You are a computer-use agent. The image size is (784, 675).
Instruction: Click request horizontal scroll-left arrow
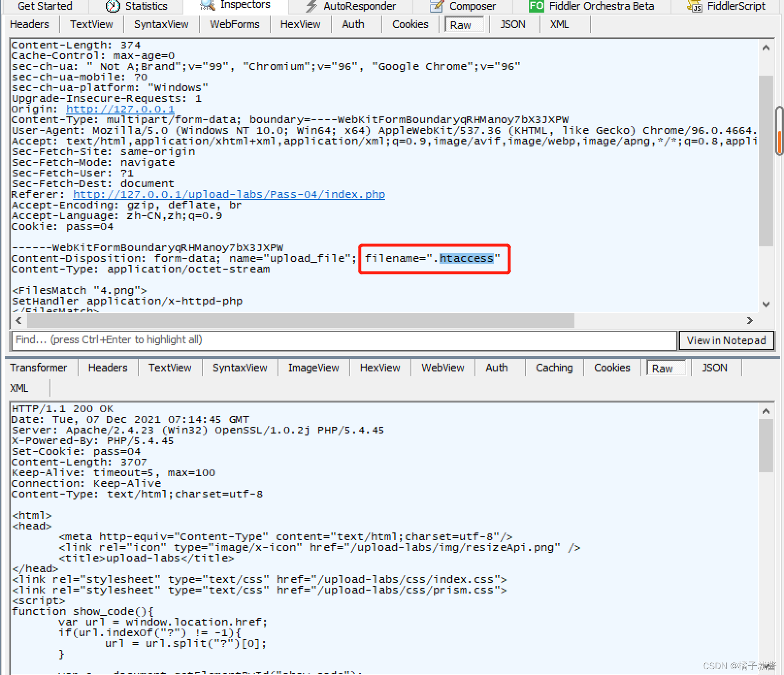[x=18, y=321]
